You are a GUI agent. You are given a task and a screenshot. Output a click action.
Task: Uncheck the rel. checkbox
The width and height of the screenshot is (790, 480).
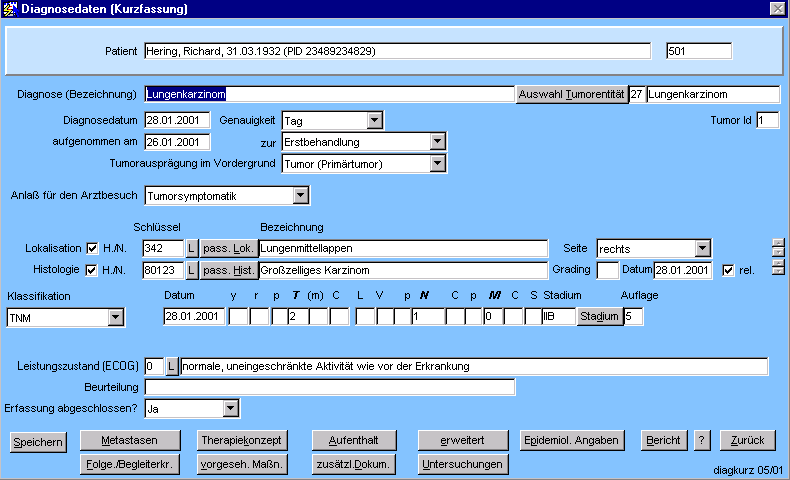point(727,270)
